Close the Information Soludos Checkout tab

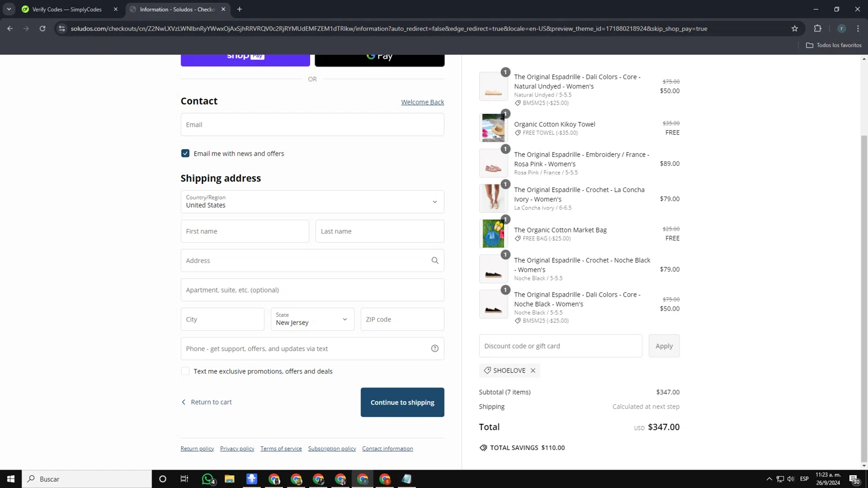pos(223,9)
